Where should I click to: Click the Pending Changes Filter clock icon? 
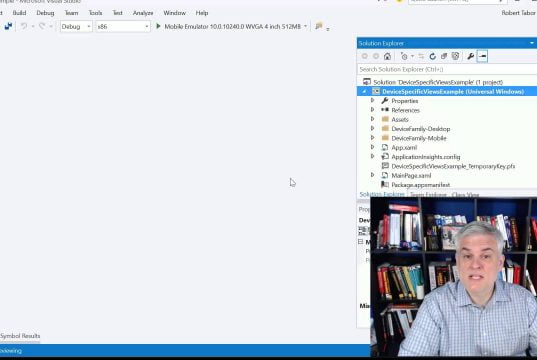(x=404, y=56)
